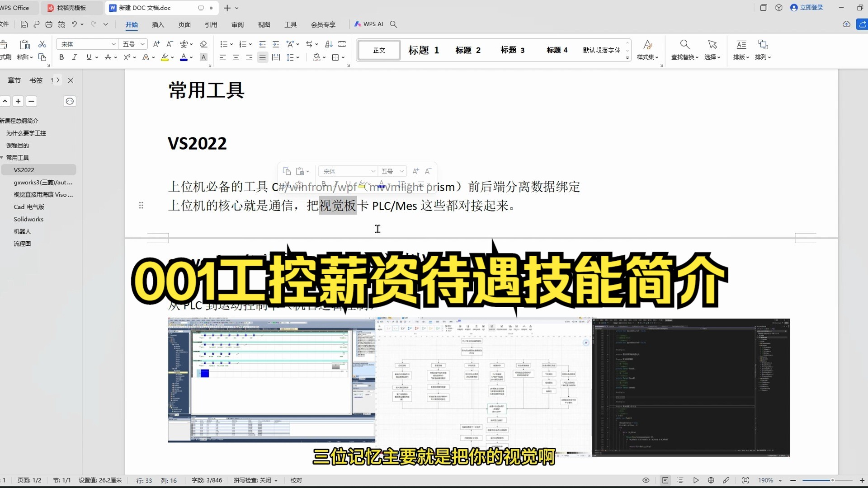868x488 pixels.
Task: Click the save icon in quick toolbar
Action: 24,24
